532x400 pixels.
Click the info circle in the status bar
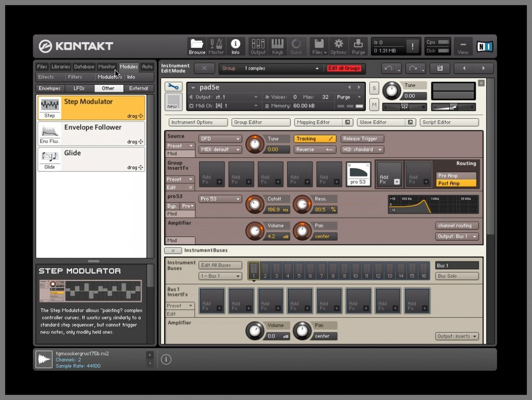pyautogui.click(x=166, y=359)
